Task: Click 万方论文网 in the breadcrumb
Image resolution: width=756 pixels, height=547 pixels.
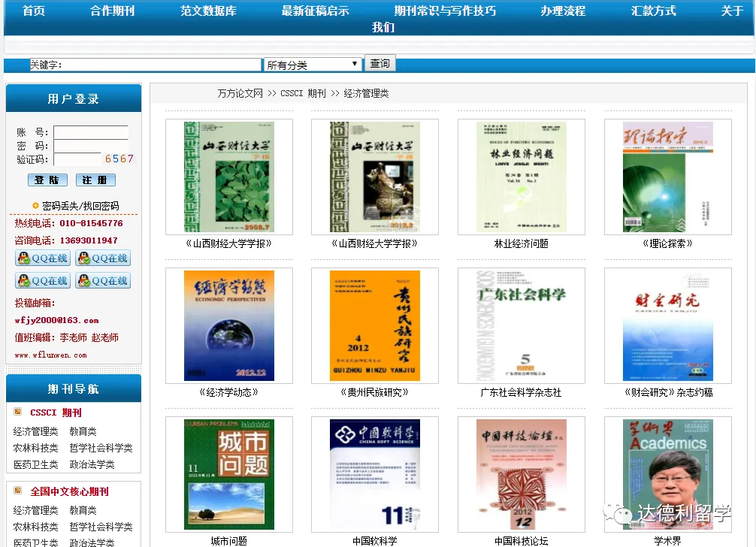Action: (240, 93)
